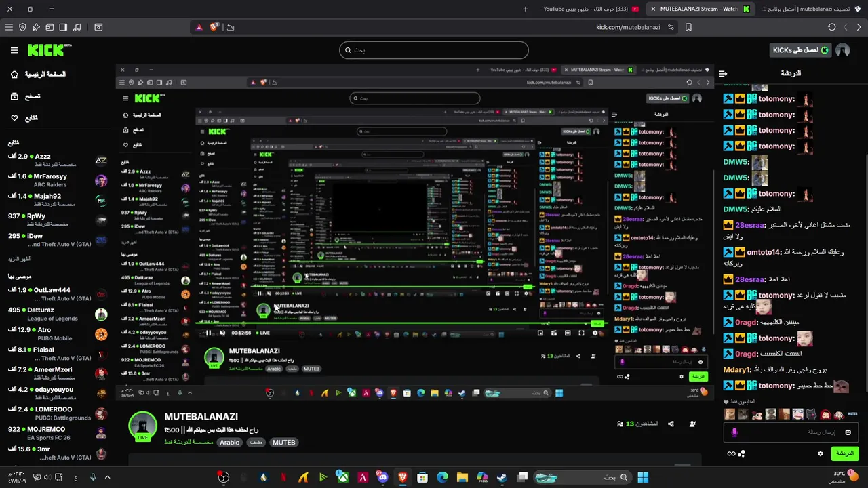868x488 pixels.
Task: Open LOMEROOO PUBG Battlegrounds channel
Action: 58,413
